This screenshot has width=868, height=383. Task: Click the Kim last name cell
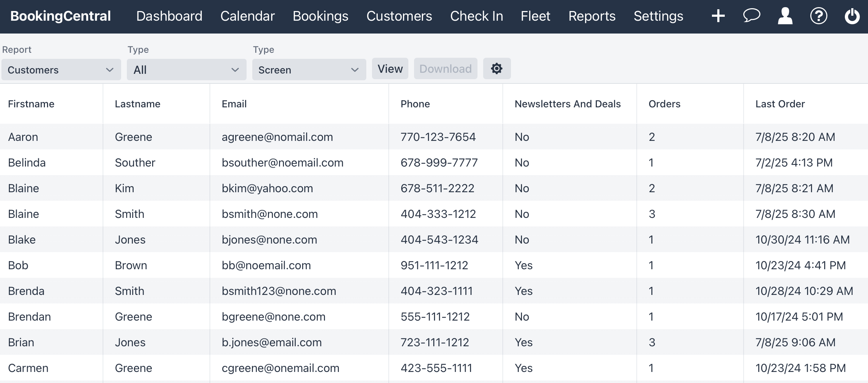[x=124, y=188]
